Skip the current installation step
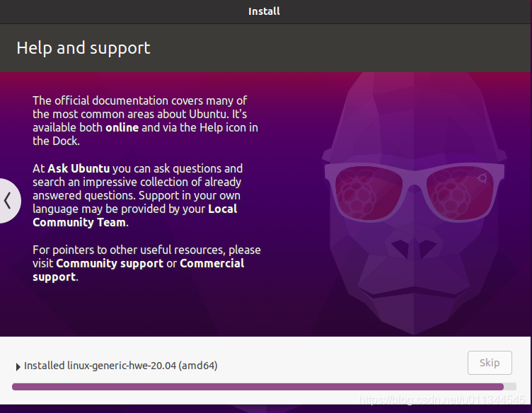This screenshot has width=532, height=413. coord(490,363)
